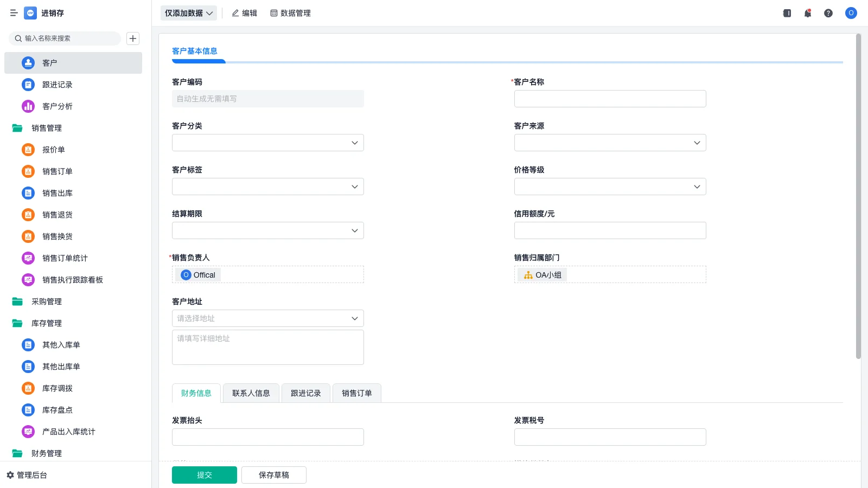Open the help question mark icon
This screenshot has width=868, height=488.
(828, 13)
